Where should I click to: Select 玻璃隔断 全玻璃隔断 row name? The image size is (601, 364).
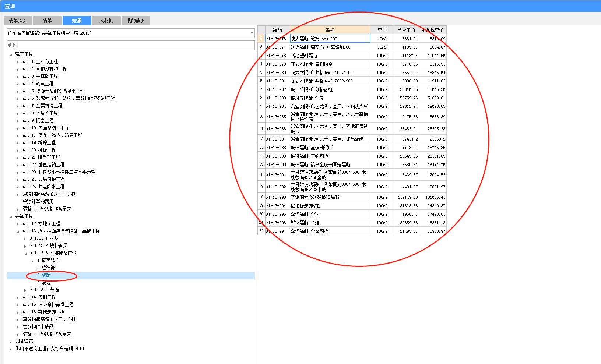pyautogui.click(x=330, y=148)
